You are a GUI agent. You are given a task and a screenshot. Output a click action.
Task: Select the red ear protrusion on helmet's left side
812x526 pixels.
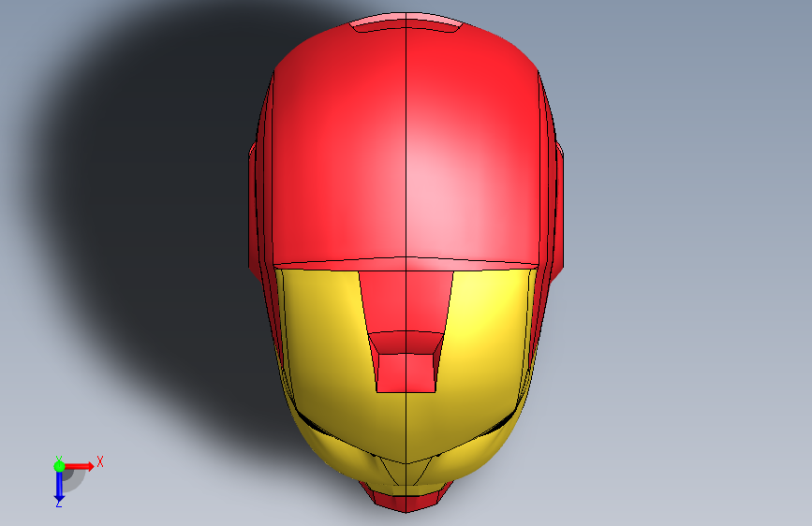[x=253, y=210]
